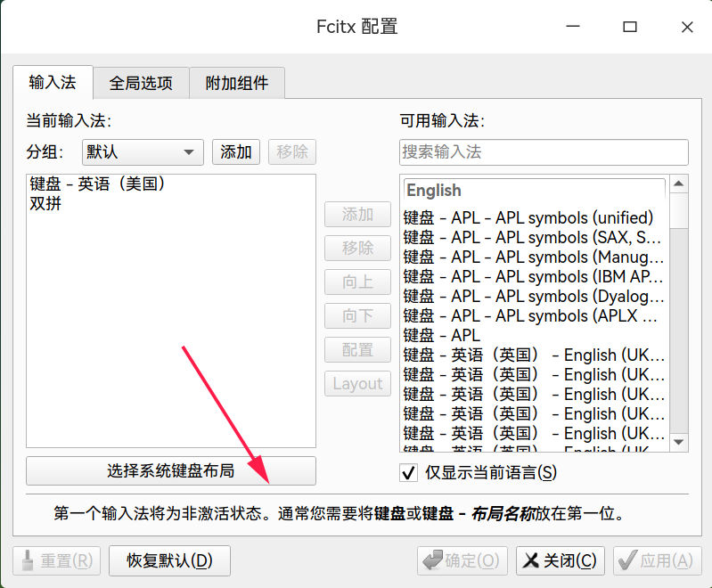The height and width of the screenshot is (588, 712).
Task: Select 键盘 - APL - APL symbols (Manug… entry
Action: coord(534,257)
